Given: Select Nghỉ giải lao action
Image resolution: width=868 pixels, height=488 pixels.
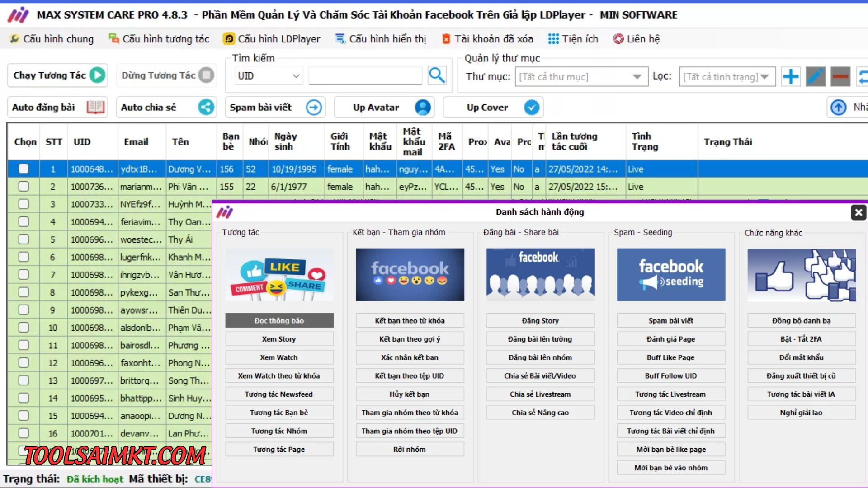Looking at the screenshot, I should pyautogui.click(x=802, y=413).
